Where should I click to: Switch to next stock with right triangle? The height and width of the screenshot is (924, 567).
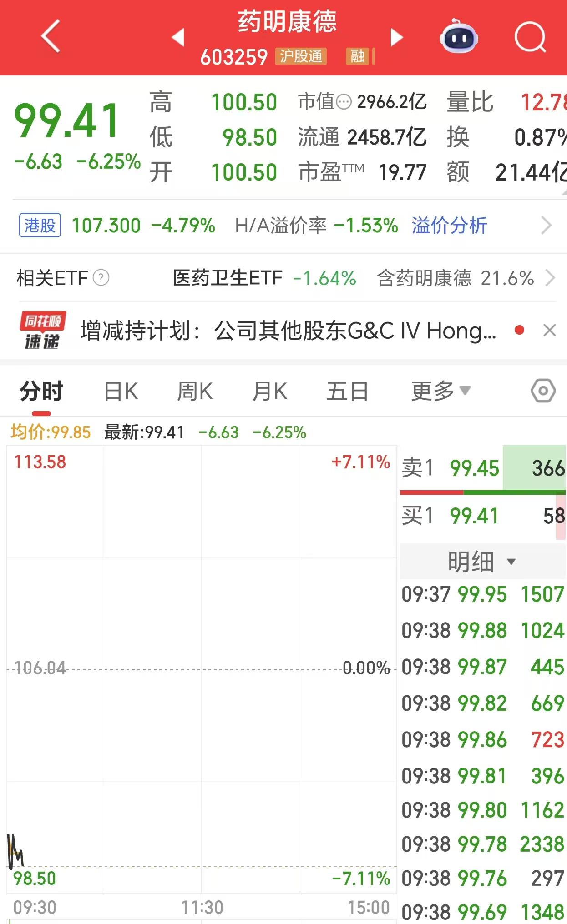click(396, 37)
